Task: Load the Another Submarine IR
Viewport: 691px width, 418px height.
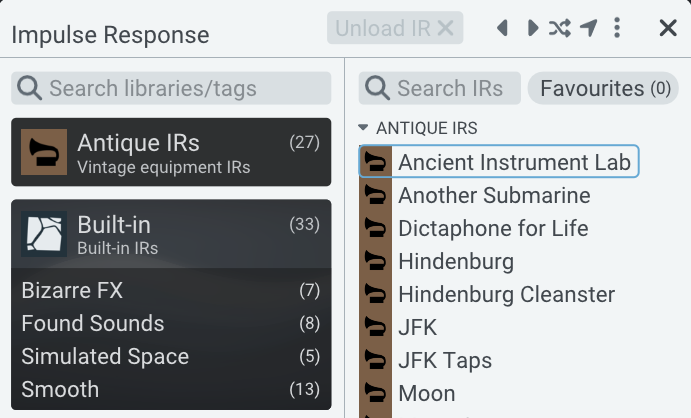Action: click(x=494, y=195)
